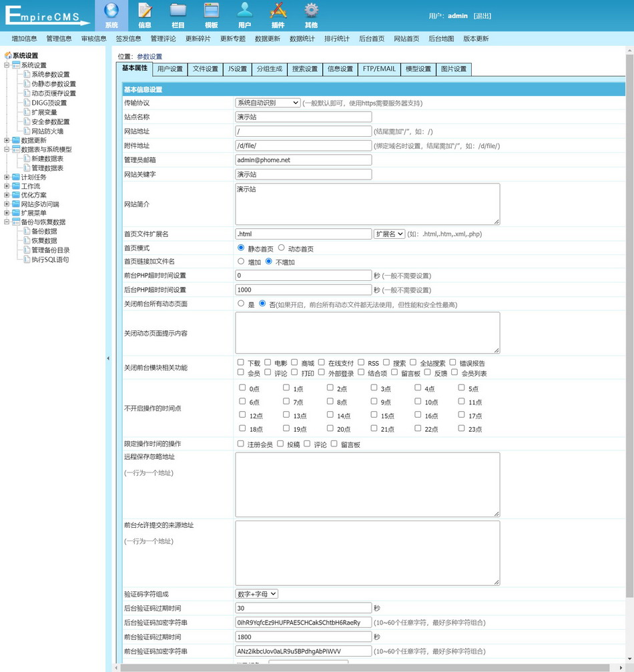Open the 后台地图 link
Viewport: 634px width, 672px height.
point(441,39)
